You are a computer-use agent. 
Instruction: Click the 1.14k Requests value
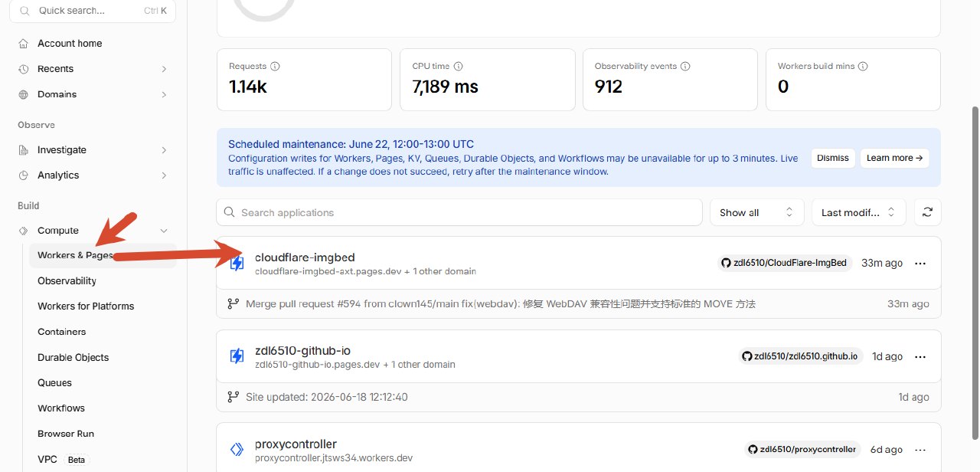pos(248,87)
